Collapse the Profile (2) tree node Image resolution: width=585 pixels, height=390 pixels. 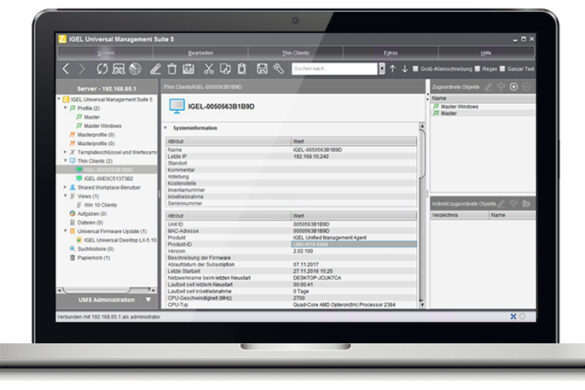(65, 108)
